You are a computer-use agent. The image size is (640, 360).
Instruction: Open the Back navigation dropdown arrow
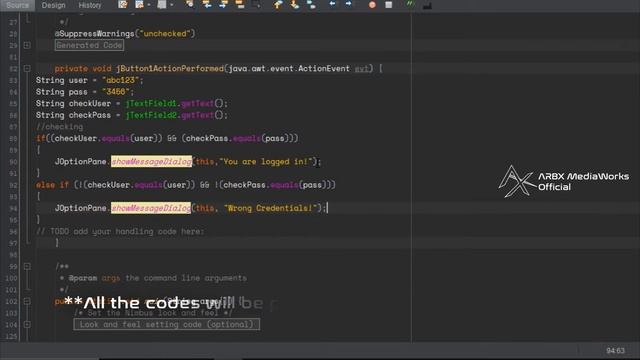[149, 5]
